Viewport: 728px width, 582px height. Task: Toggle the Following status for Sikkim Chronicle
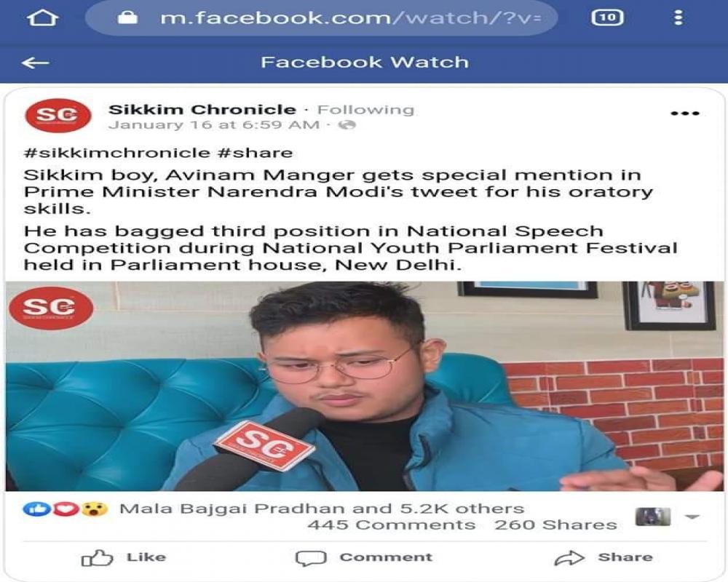pos(365,110)
